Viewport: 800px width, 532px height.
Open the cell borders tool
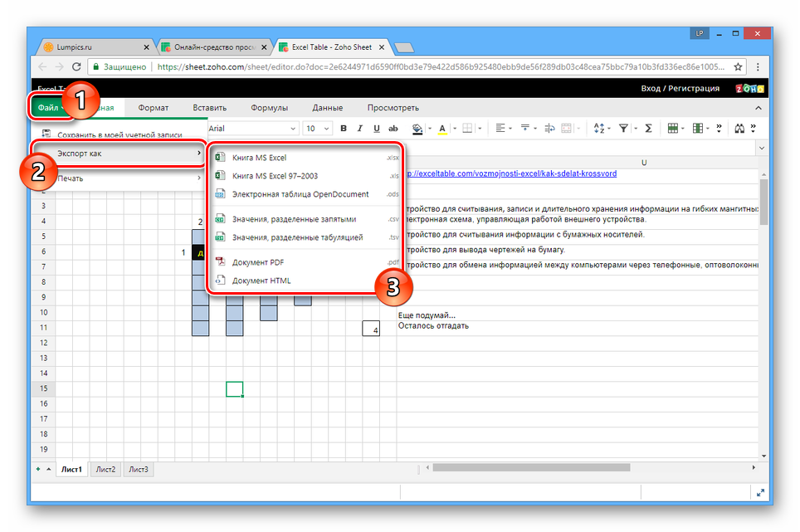[x=467, y=129]
